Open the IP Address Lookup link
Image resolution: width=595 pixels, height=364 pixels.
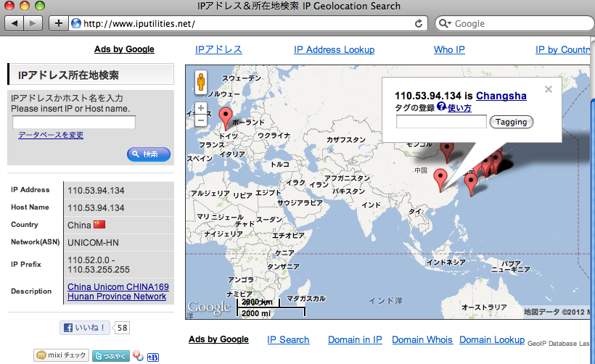point(334,50)
